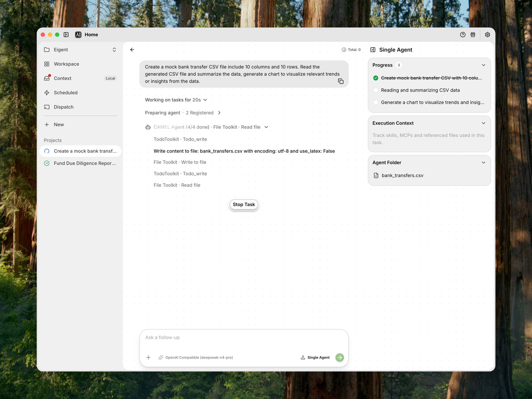This screenshot has height=399, width=532.
Task: Click the green check on Fund Due Diligence
Action: pyautogui.click(x=47, y=163)
